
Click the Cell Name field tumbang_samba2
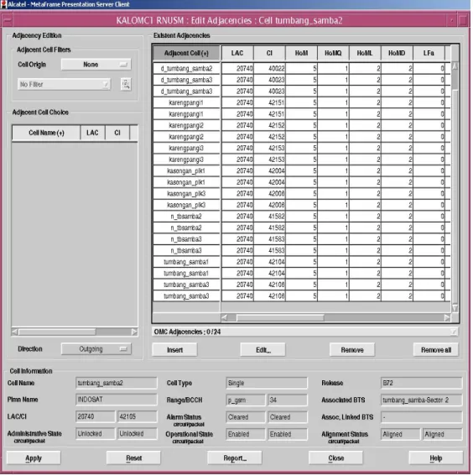(x=116, y=383)
